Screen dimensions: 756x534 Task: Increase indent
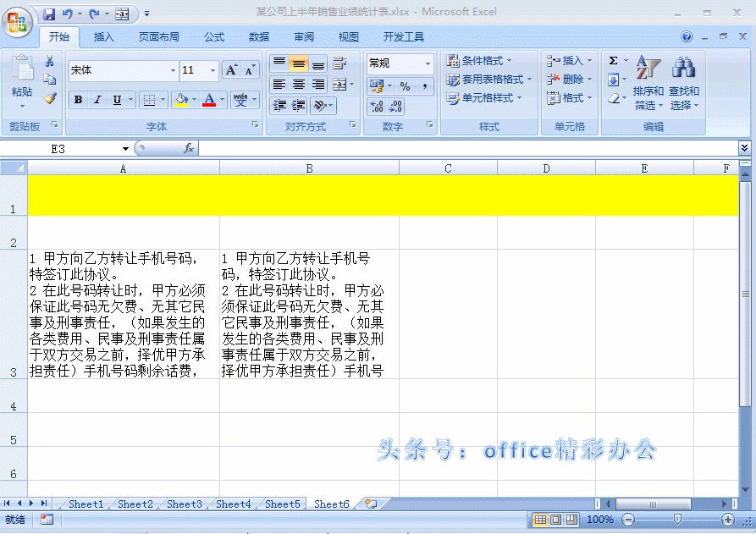pyautogui.click(x=299, y=106)
